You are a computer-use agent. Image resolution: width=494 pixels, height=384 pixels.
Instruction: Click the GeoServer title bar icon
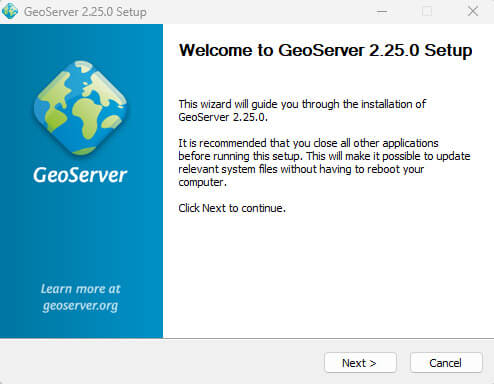10,11
